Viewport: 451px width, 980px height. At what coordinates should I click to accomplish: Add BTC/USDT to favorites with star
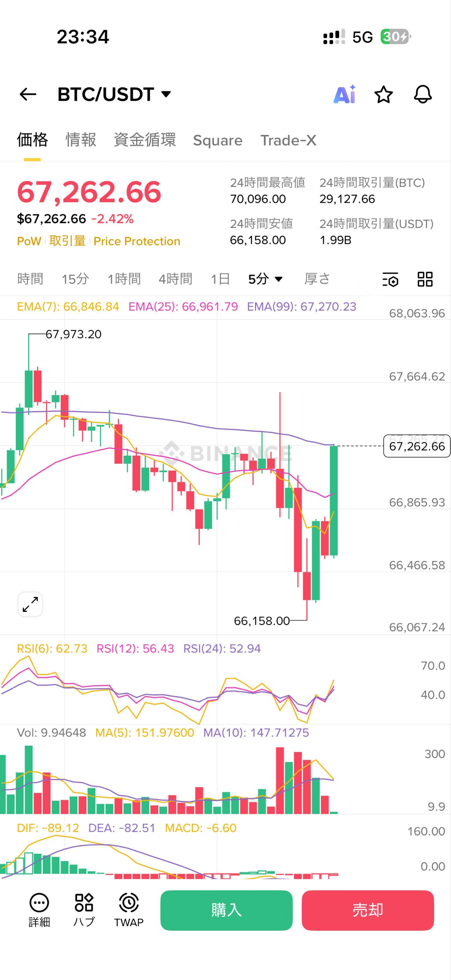[x=383, y=94]
